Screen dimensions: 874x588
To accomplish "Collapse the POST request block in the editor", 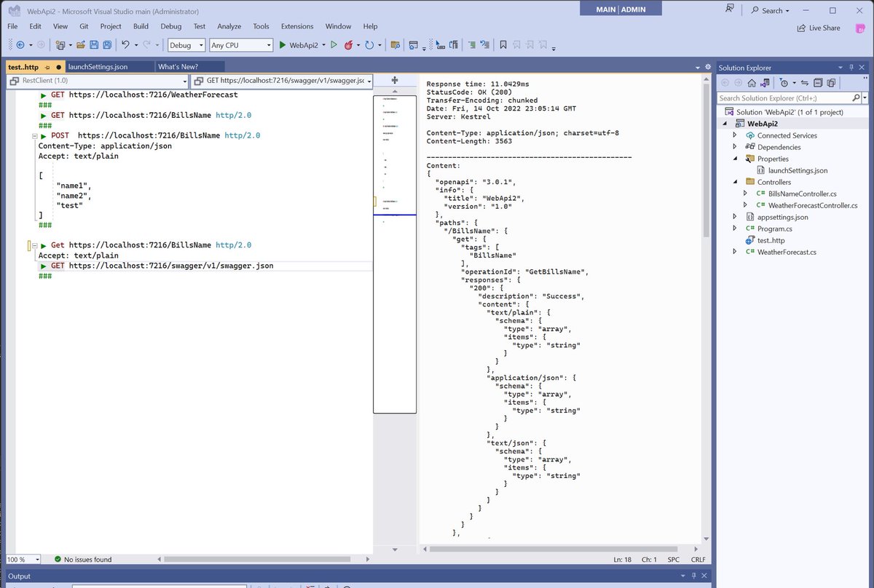I will [34, 135].
